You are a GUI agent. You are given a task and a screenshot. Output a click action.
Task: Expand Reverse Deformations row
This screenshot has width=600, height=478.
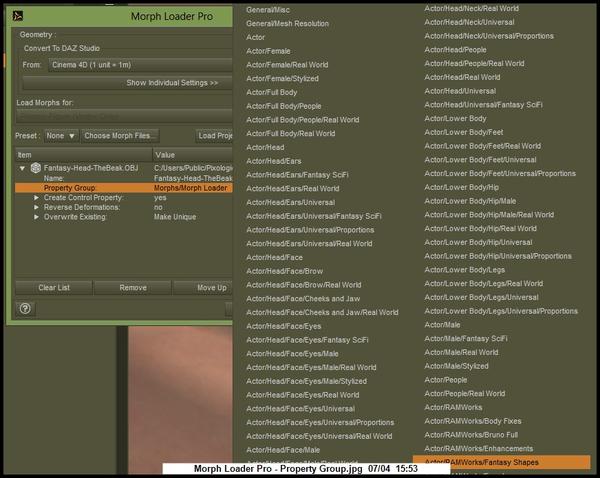36,207
